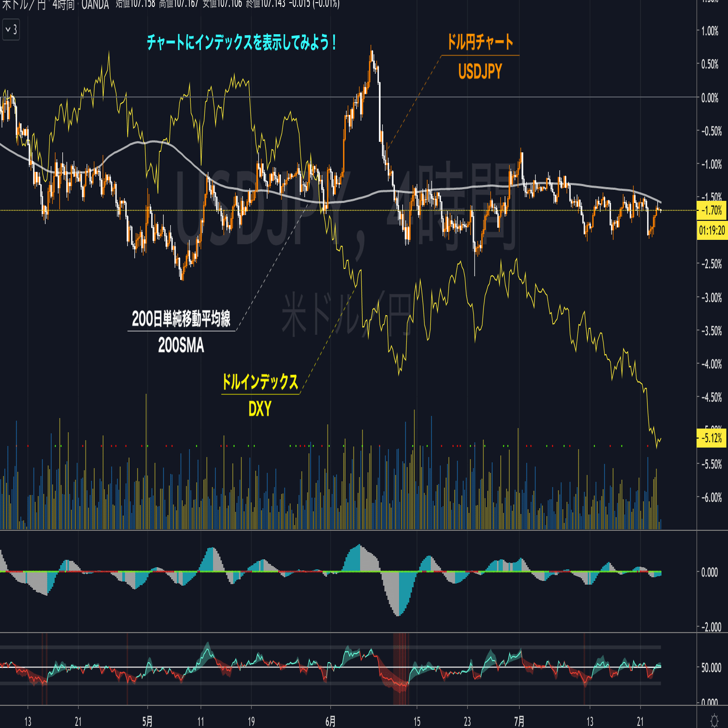Click the 50.000 RSI scale value

point(711,667)
